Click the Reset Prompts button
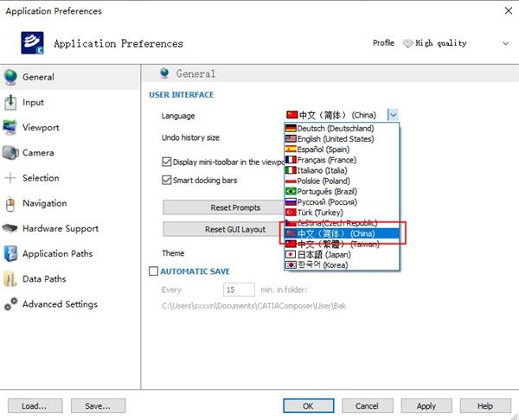Viewport: 519px width, 420px height. 223,207
